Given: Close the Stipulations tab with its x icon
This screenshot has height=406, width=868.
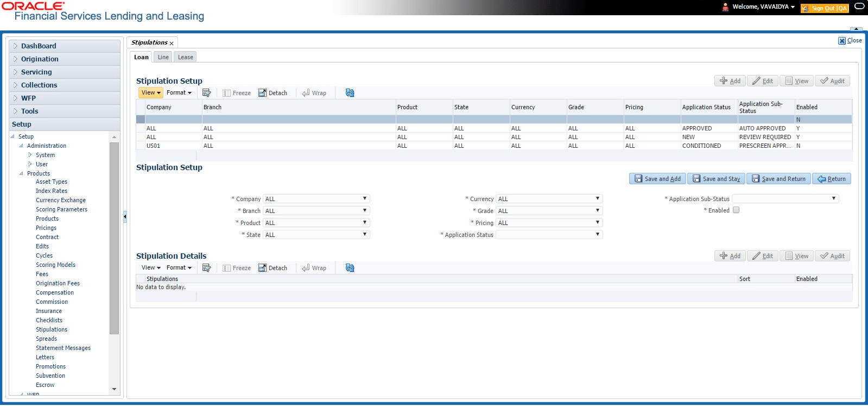Looking at the screenshot, I should 172,43.
